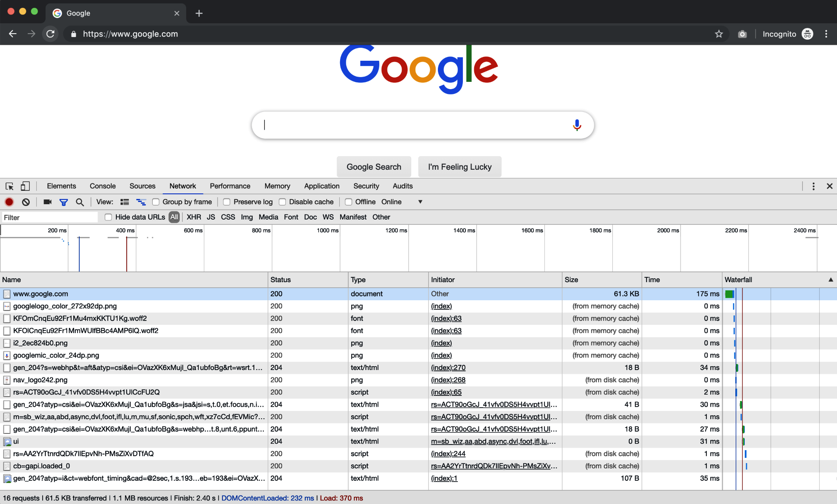
Task: Click the network Filter text field
Action: coord(50,218)
